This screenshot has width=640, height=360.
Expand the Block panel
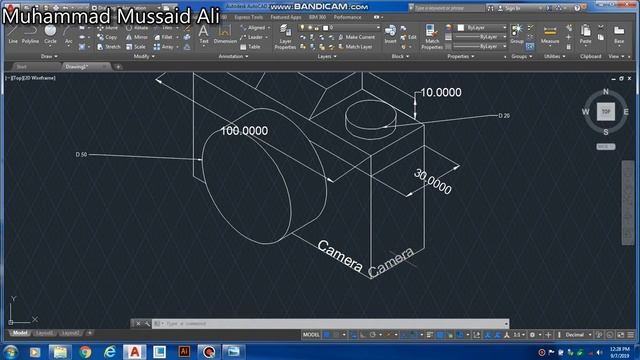pos(400,56)
